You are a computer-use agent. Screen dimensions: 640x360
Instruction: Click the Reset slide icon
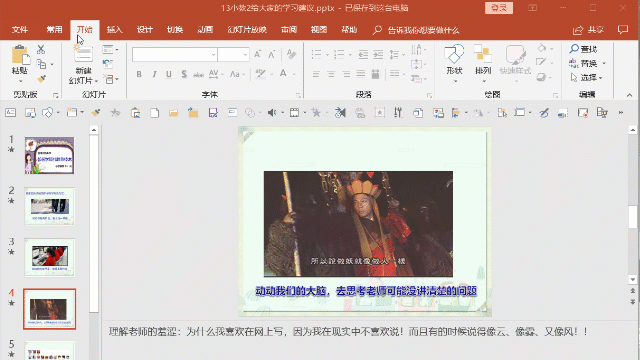(108, 64)
